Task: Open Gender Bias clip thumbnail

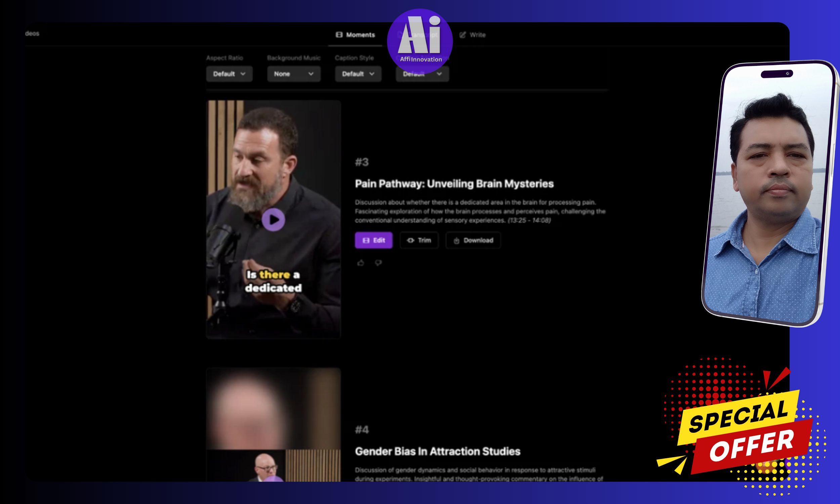Action: pos(273,424)
